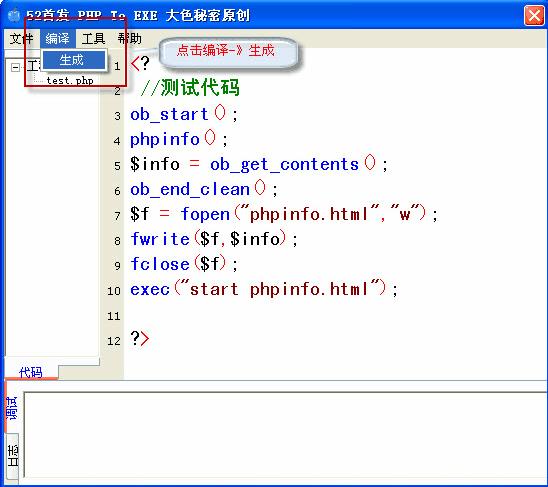Click the fopen("phpinfo.html") code line
Screen dimensions: 548x487
tap(283, 214)
